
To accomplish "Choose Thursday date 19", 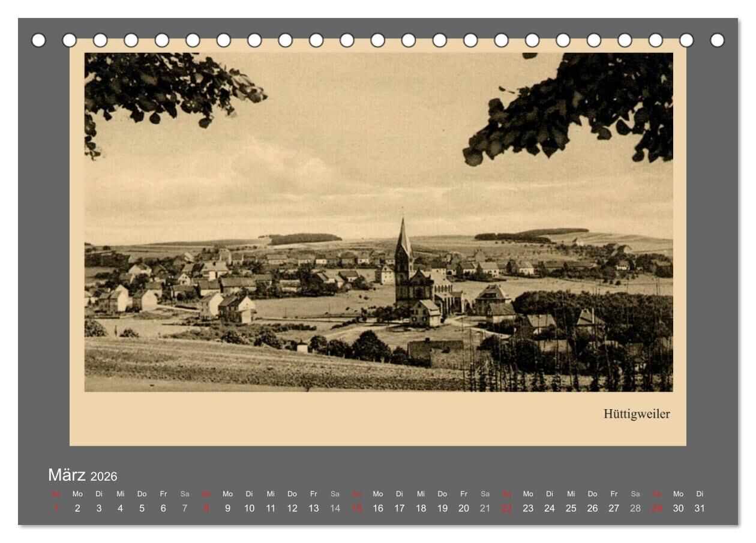I will [x=442, y=508].
